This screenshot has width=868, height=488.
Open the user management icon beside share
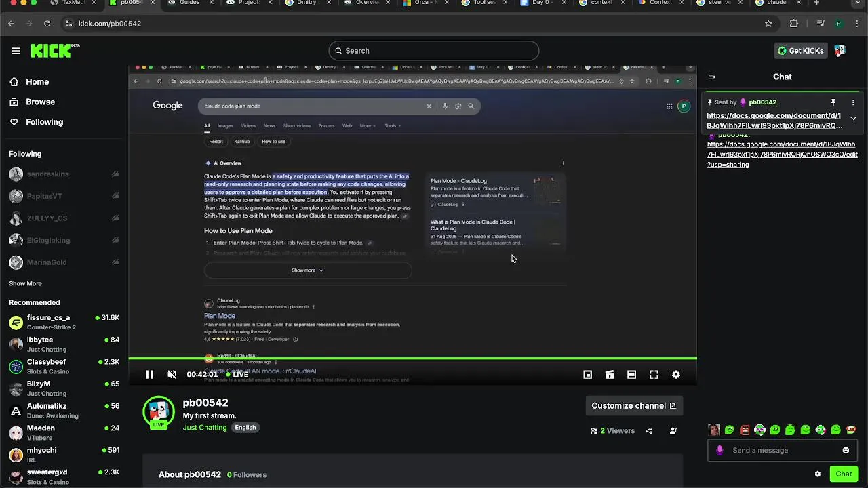pyautogui.click(x=673, y=430)
